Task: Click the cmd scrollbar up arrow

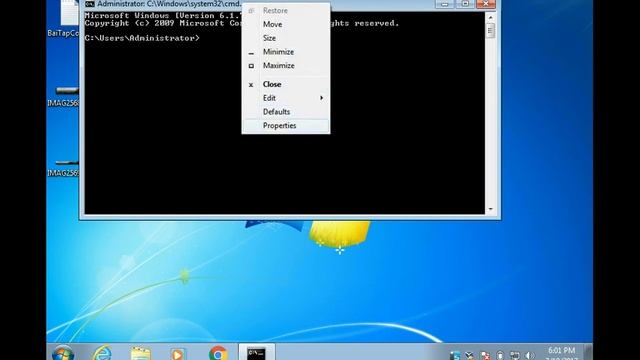Action: (491, 18)
